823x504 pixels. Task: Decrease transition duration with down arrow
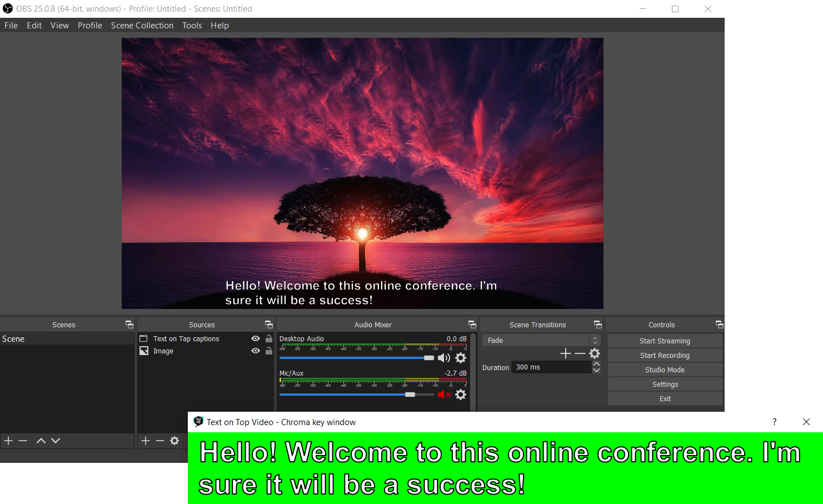pyautogui.click(x=596, y=371)
